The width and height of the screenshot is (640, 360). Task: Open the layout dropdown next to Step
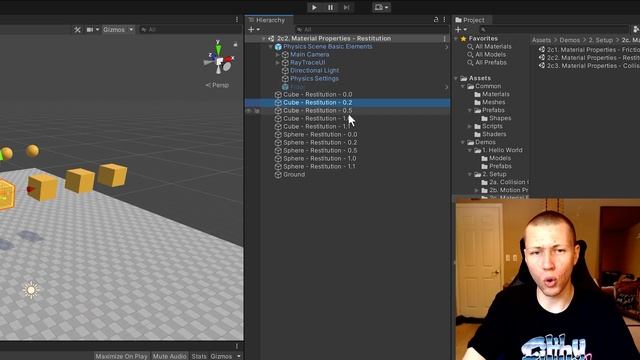tap(381, 7)
